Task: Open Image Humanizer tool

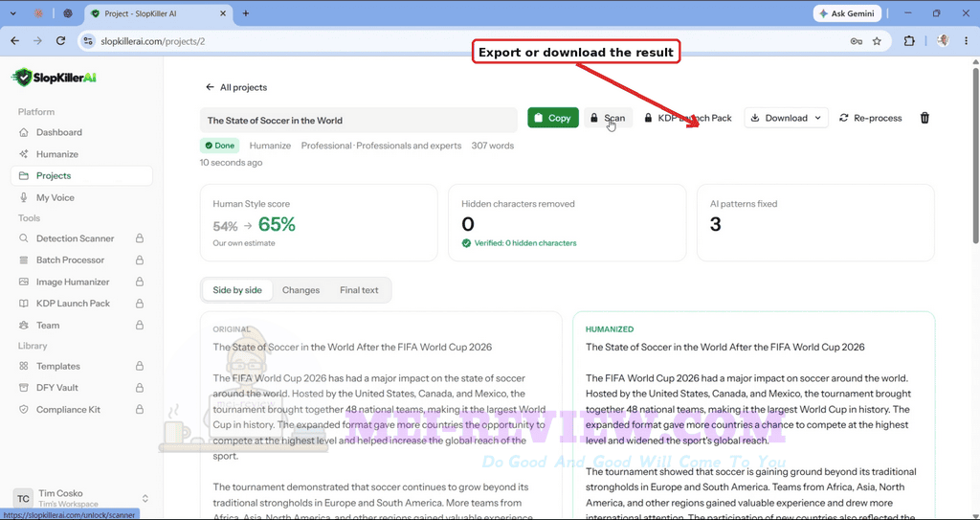Action: point(73,282)
